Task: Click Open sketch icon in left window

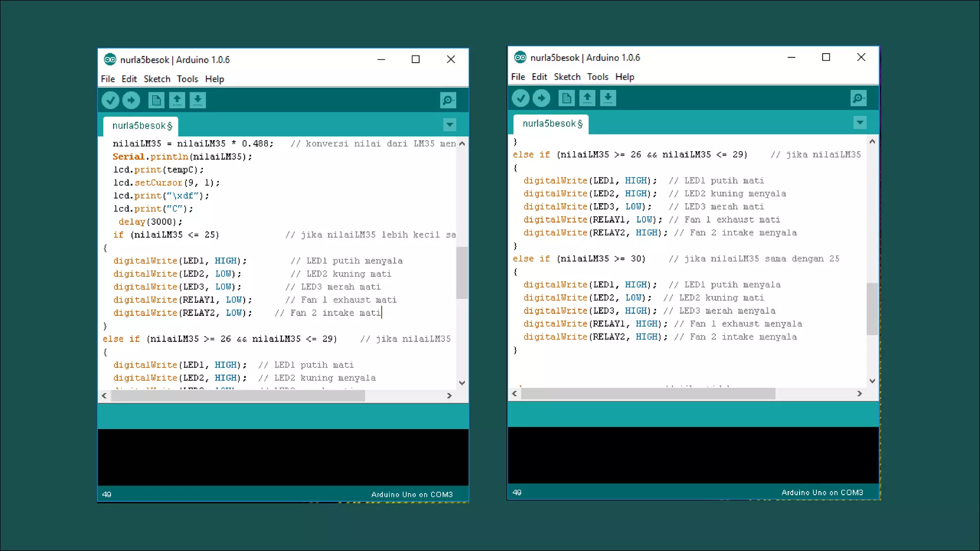Action: click(x=177, y=100)
